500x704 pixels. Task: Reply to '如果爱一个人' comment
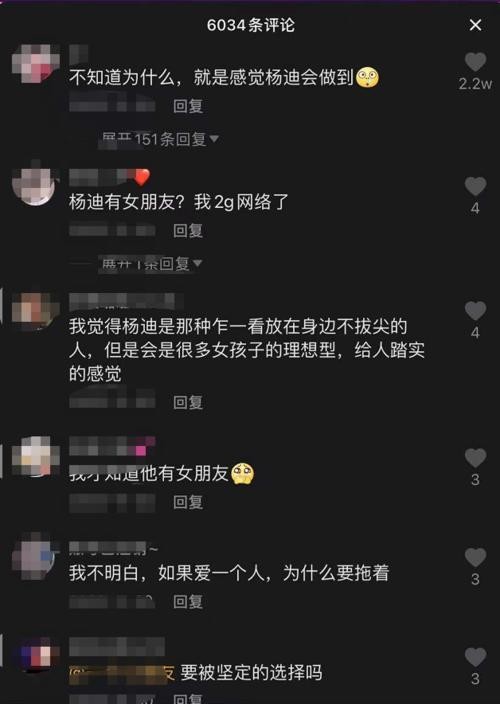pos(188,602)
